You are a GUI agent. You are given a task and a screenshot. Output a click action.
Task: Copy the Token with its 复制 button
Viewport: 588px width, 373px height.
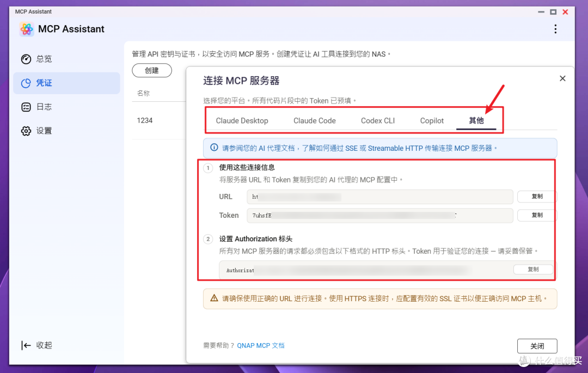[x=537, y=215]
